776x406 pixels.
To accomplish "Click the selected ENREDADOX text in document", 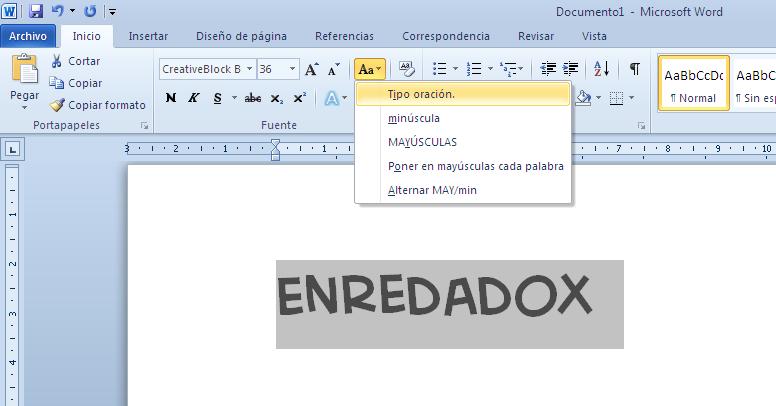I will (435, 297).
